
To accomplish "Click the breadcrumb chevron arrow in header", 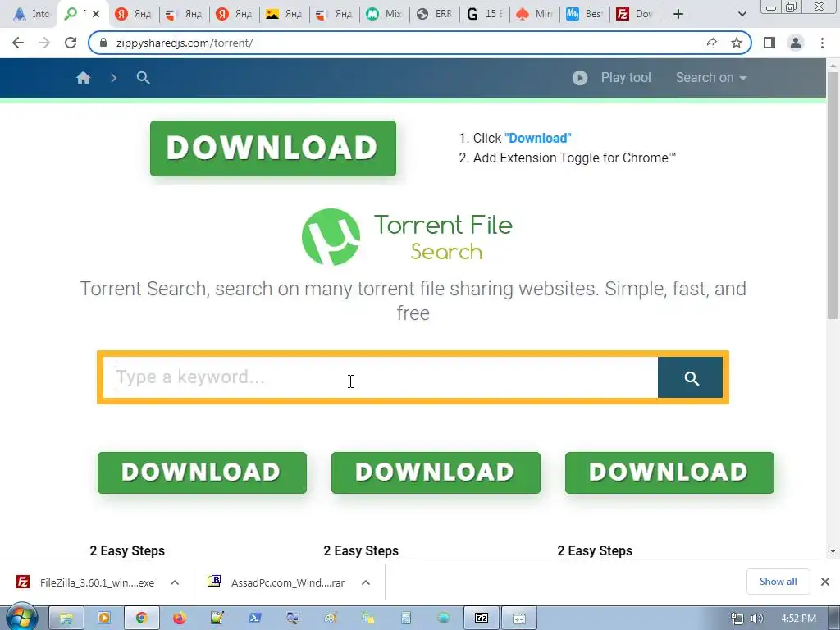I will 113,78.
